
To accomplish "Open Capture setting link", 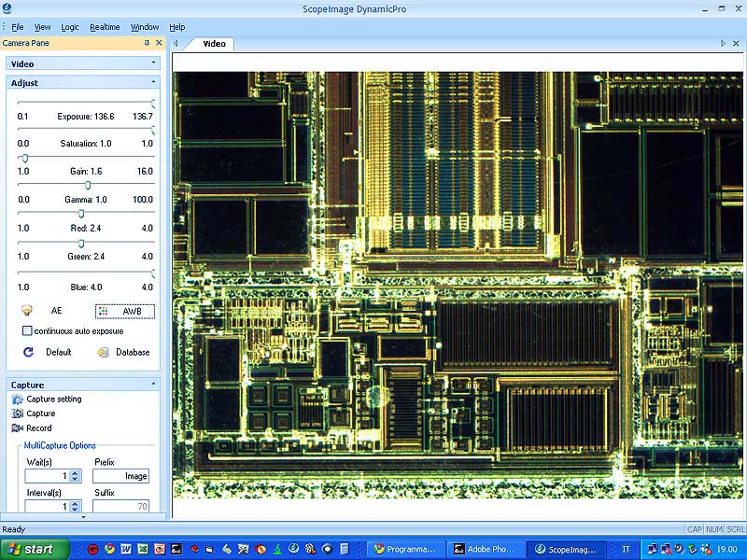I will 54,399.
